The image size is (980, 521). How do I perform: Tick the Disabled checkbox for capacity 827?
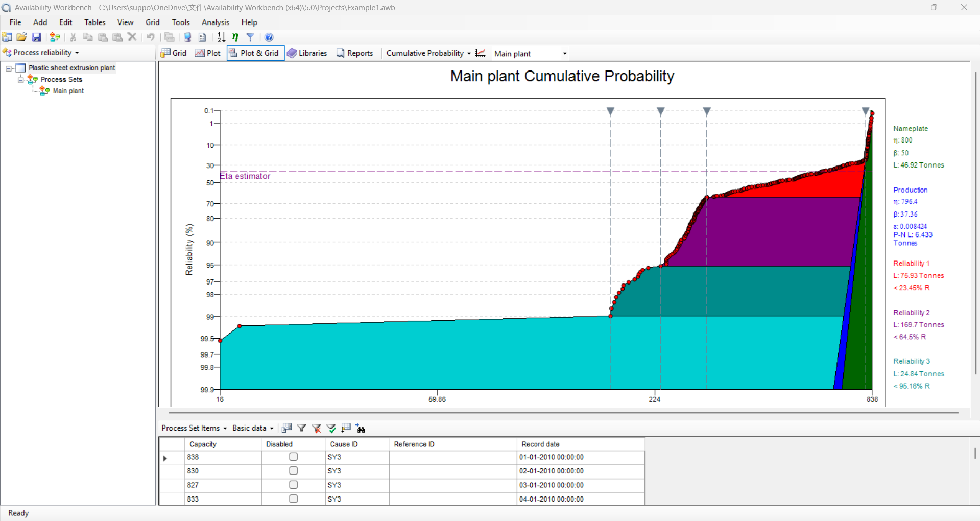point(293,484)
